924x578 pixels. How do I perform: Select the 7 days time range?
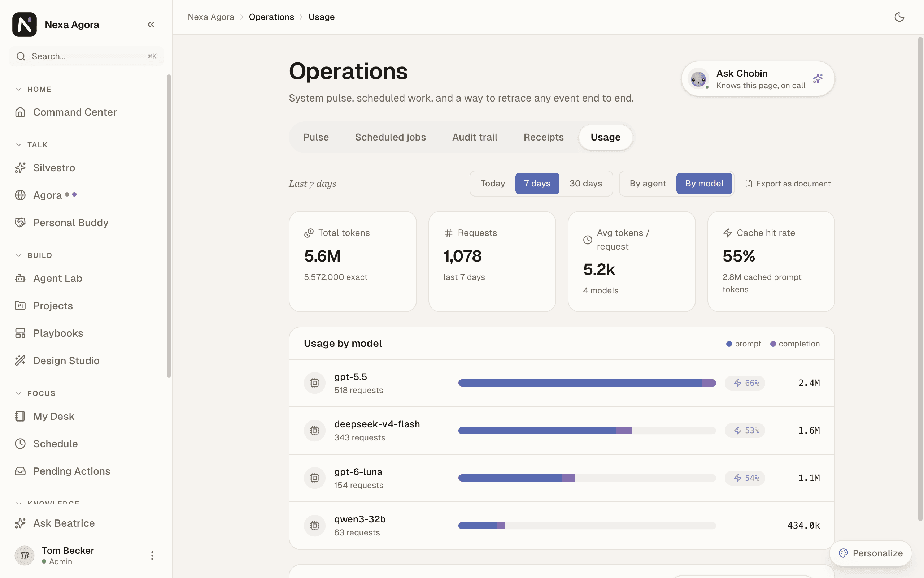coord(537,184)
